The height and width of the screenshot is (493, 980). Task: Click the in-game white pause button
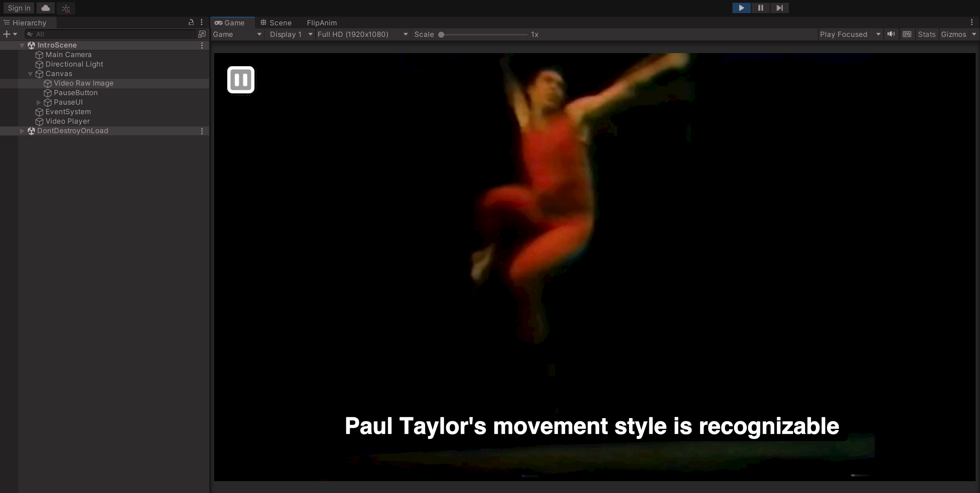point(241,80)
